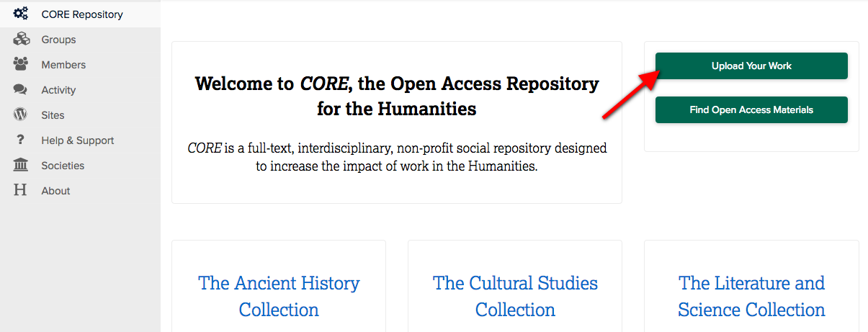The height and width of the screenshot is (332, 868).
Task: Click the About H icon
Action: point(21,191)
